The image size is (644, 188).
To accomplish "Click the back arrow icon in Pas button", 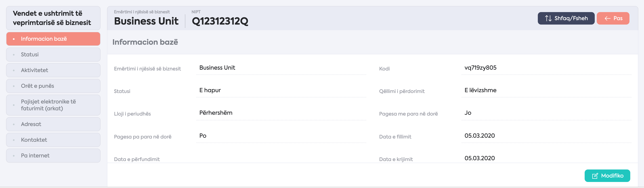I will coord(607,19).
